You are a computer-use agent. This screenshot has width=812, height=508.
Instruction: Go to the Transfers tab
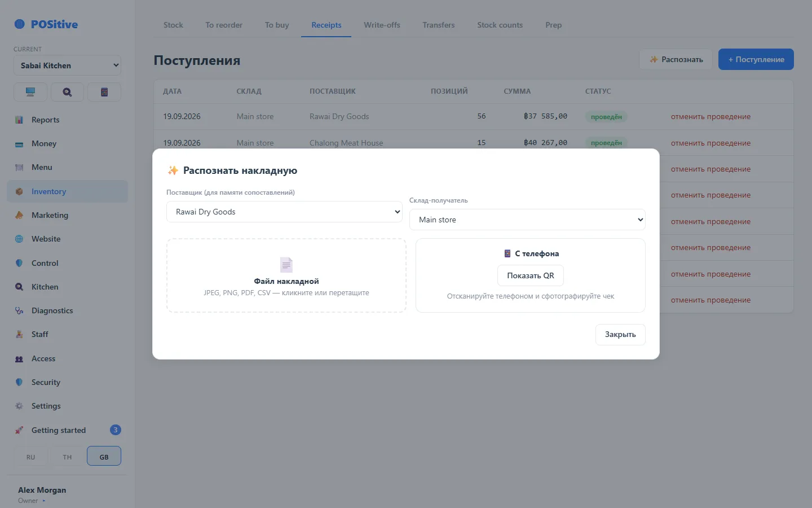(x=439, y=25)
